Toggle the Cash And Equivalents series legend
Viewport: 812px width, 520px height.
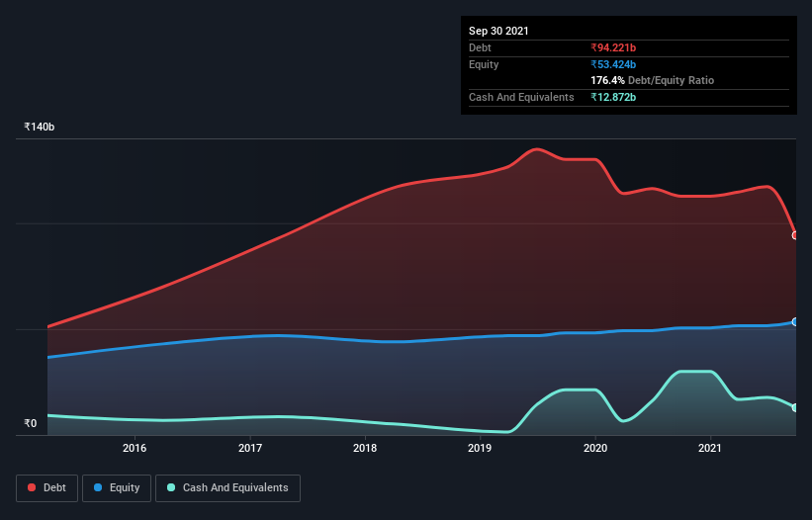[227, 488]
